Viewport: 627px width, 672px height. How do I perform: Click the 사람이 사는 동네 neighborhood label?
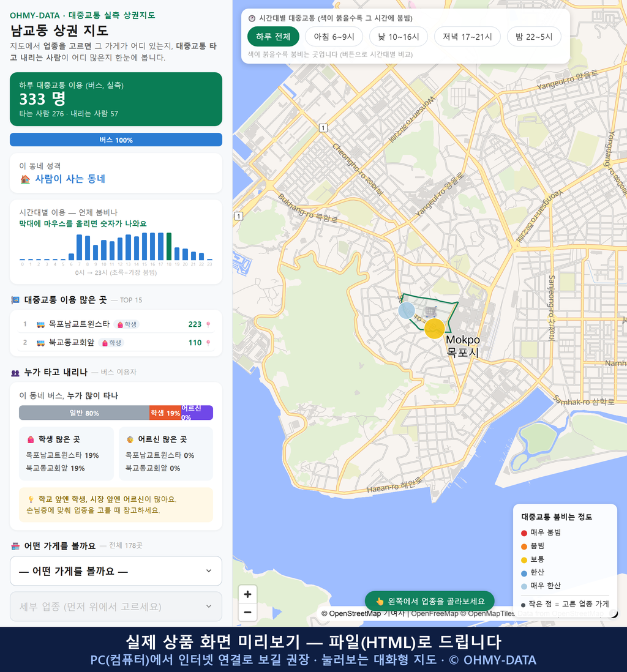(x=70, y=179)
